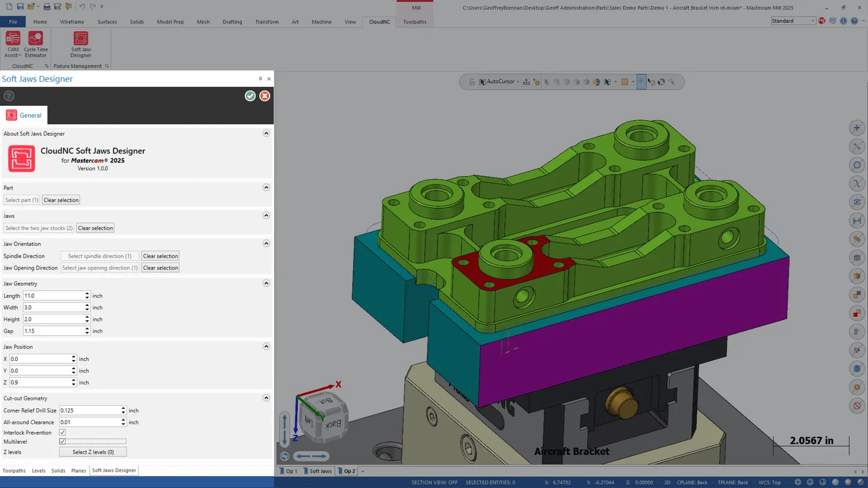
Task: Click the Zip2Go folder icon
Action: coord(68,7)
